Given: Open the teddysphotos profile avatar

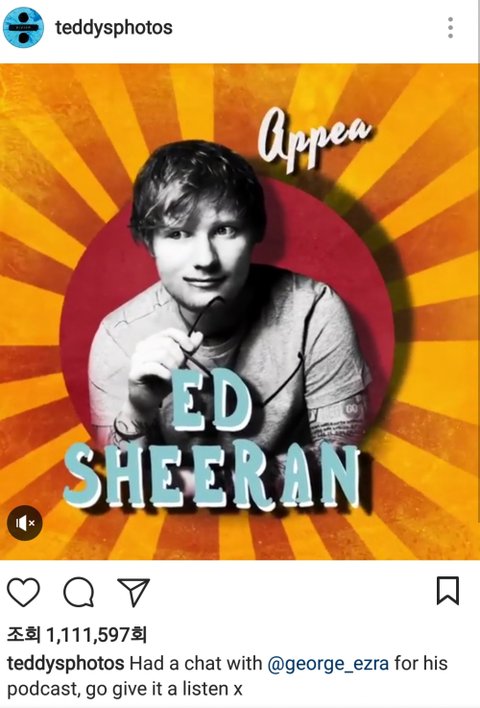Looking at the screenshot, I should pos(23,27).
